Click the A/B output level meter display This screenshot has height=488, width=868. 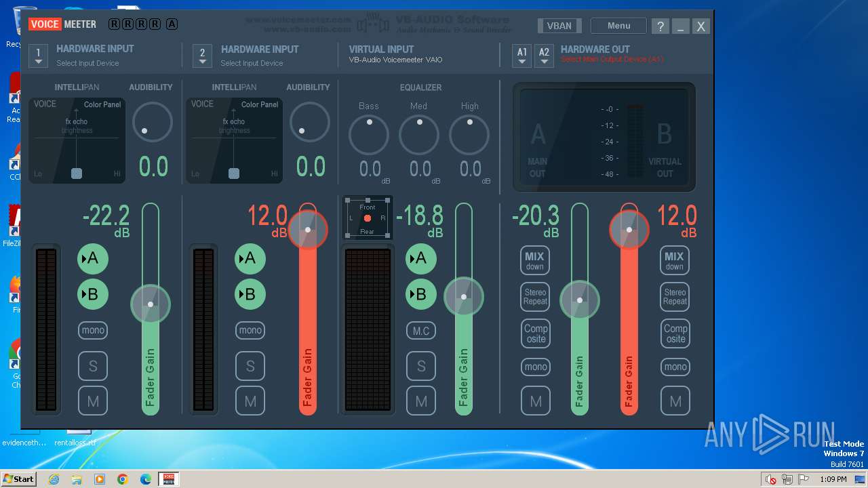point(604,138)
